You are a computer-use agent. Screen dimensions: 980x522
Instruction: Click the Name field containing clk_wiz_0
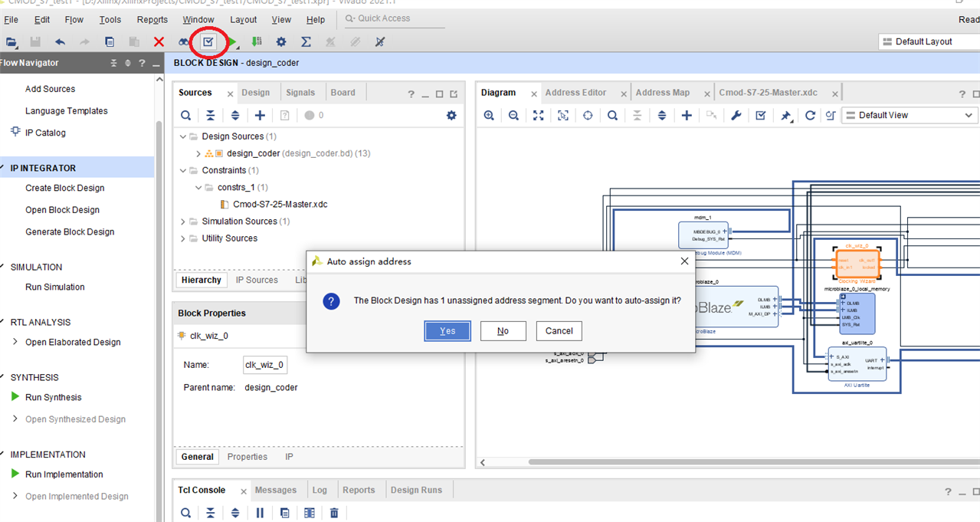[x=265, y=366]
